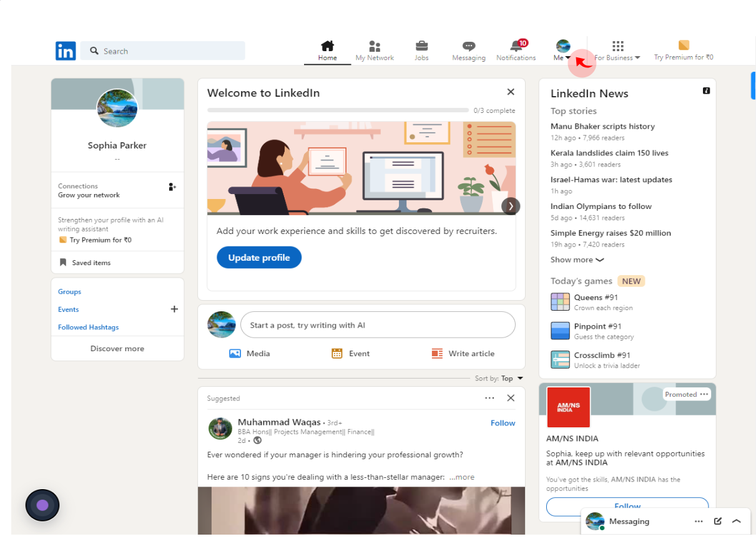Open Followed Hashtags
Viewport: 756px width, 539px height.
88,328
